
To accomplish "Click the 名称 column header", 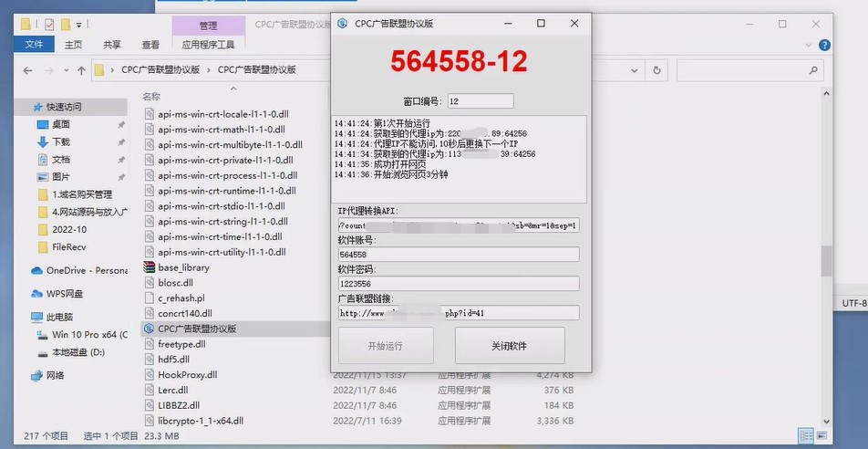I will point(151,97).
